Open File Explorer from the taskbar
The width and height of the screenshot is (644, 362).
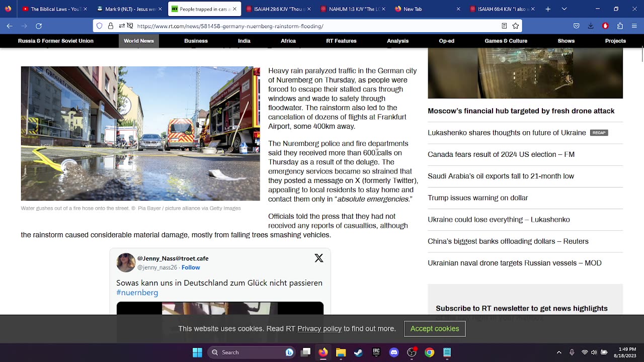(x=341, y=352)
